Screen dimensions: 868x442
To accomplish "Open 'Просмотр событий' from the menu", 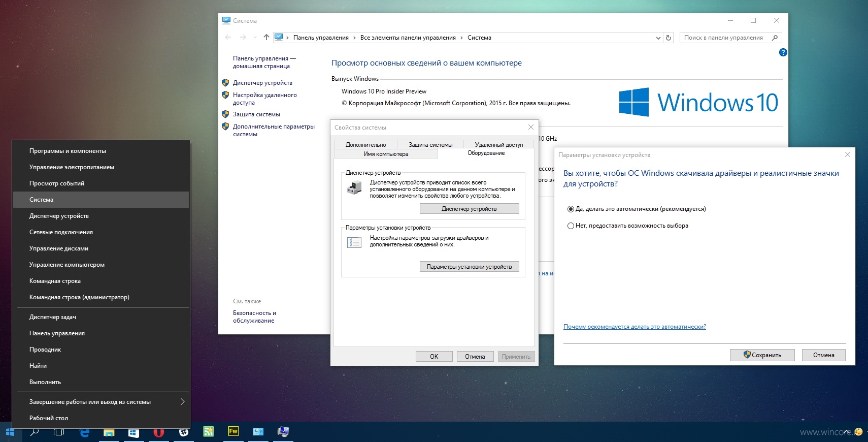I will (101, 183).
